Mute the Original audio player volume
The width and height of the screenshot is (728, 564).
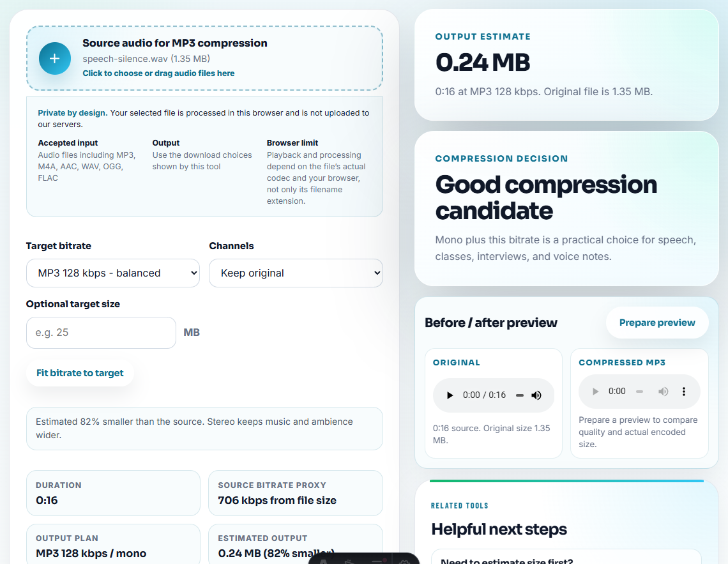coord(536,395)
